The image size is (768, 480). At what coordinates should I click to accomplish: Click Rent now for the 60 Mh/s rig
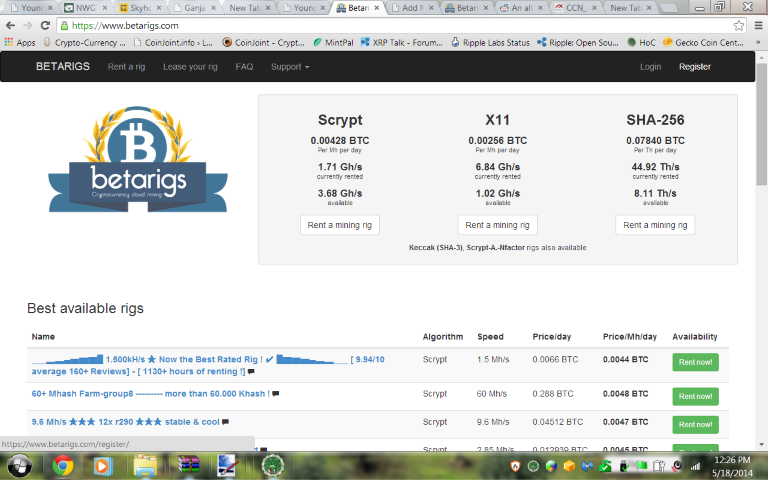(695, 396)
